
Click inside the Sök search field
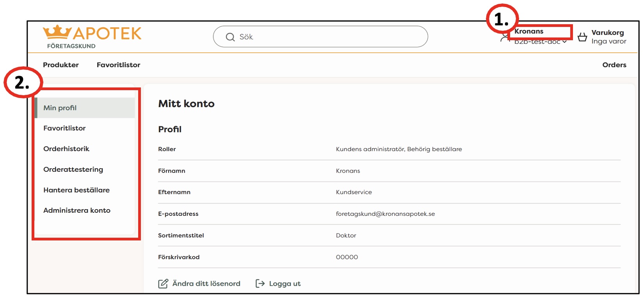coord(320,37)
